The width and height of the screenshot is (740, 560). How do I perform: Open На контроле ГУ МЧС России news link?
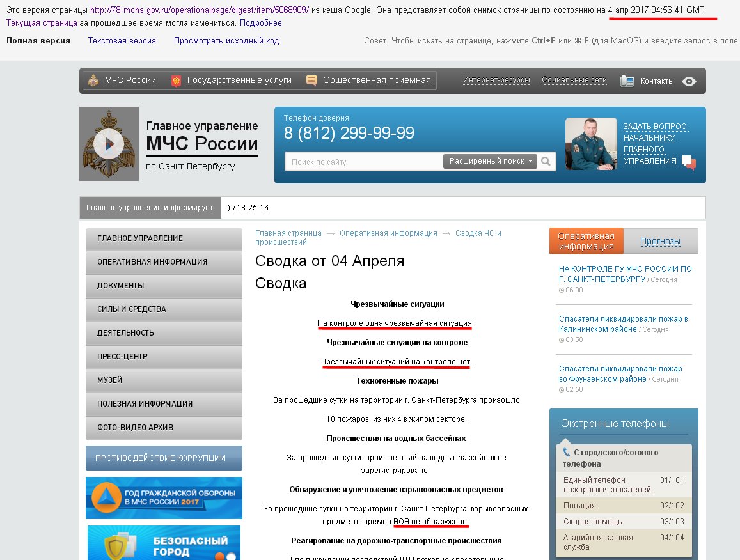[x=625, y=274]
